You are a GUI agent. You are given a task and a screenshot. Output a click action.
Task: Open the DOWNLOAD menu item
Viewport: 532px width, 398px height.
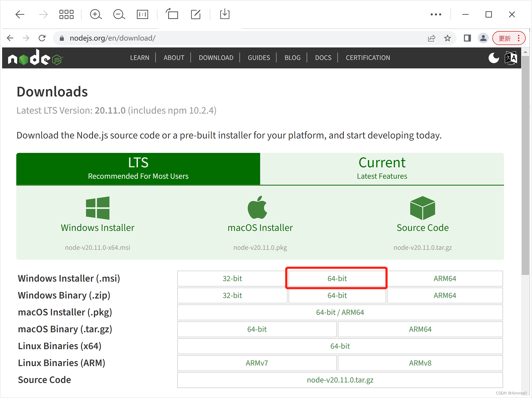coord(216,58)
